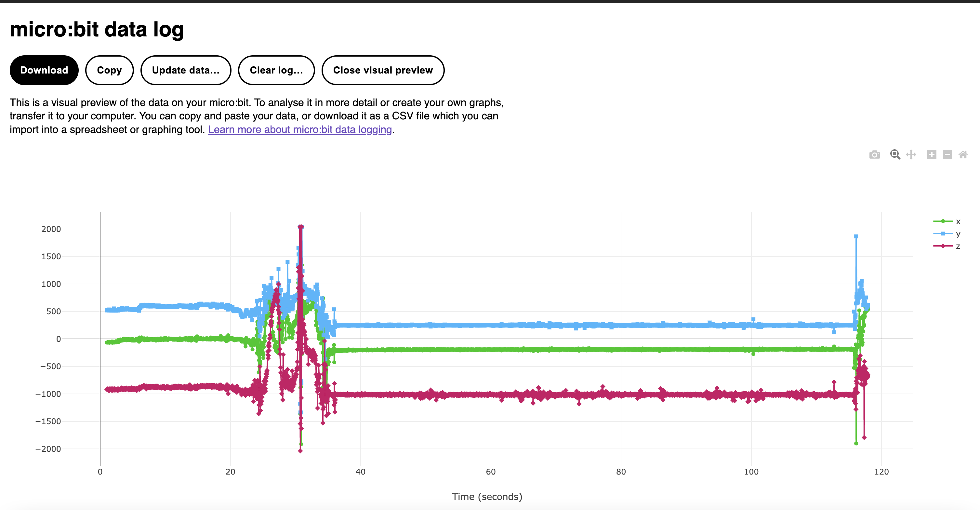980x510 pixels.
Task: Open the Update data… dialog
Action: tap(186, 70)
